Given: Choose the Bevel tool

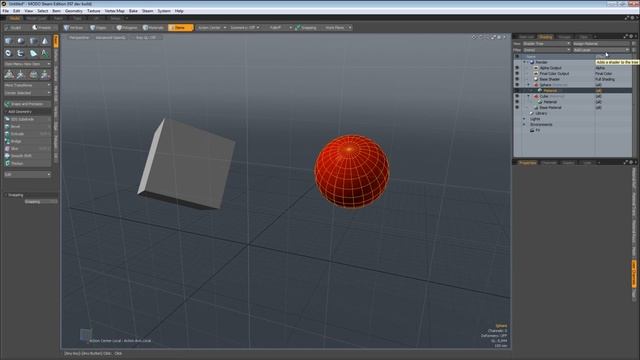Looking at the screenshot, I should (x=27, y=127).
